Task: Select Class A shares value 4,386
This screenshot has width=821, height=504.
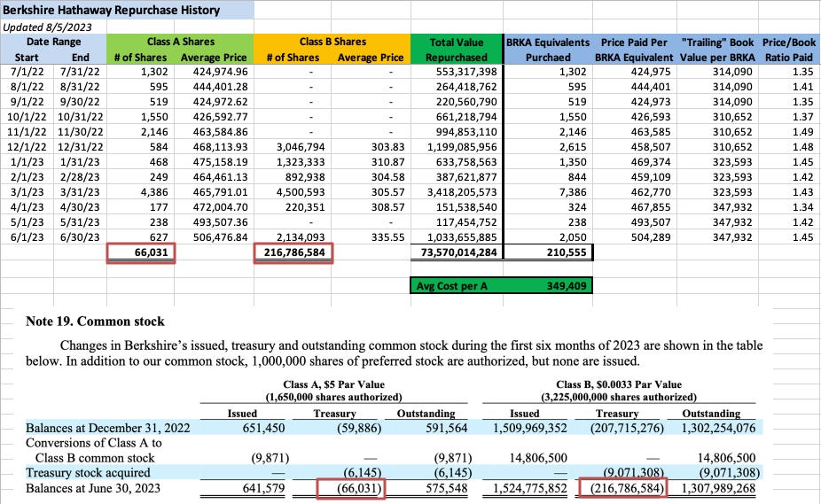Action: click(x=154, y=192)
